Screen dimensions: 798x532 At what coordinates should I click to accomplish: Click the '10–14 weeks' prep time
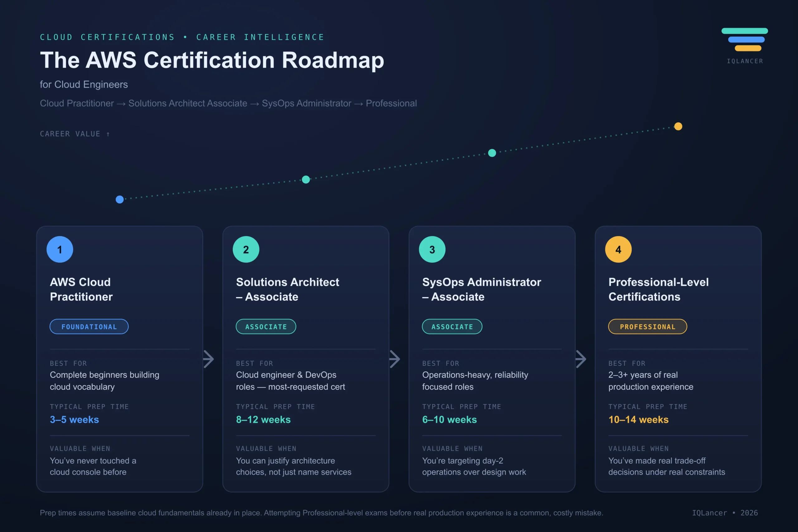(x=638, y=420)
